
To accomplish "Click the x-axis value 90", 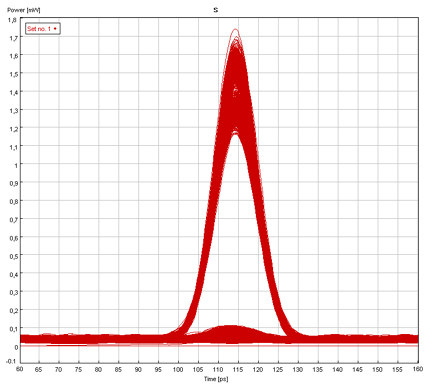I will (138, 369).
